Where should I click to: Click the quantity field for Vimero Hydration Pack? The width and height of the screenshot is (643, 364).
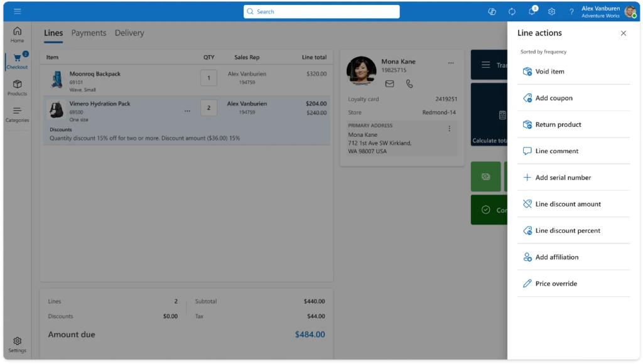tap(208, 107)
